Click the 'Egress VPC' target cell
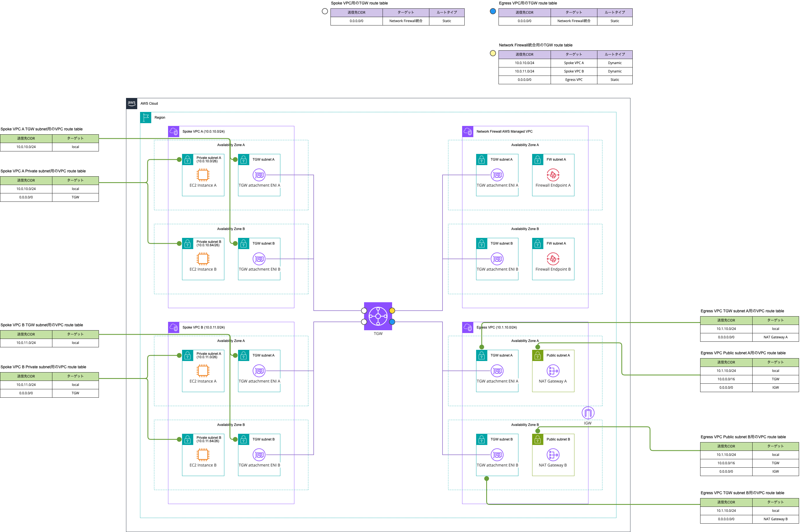Image resolution: width=801 pixels, height=532 pixels. click(574, 80)
